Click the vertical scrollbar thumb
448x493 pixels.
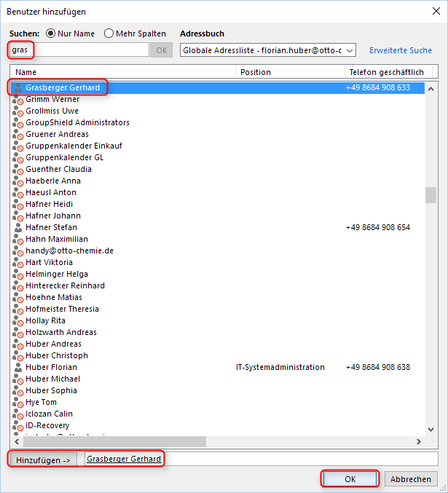pyautogui.click(x=431, y=195)
